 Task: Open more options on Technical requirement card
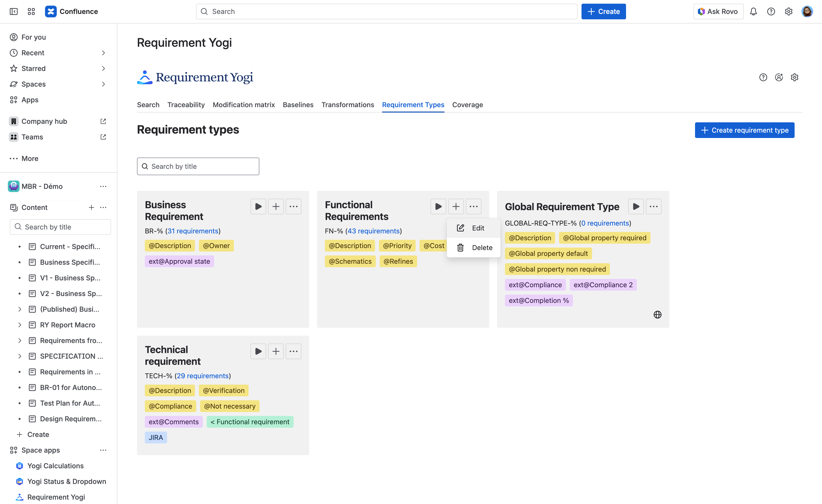click(x=293, y=351)
